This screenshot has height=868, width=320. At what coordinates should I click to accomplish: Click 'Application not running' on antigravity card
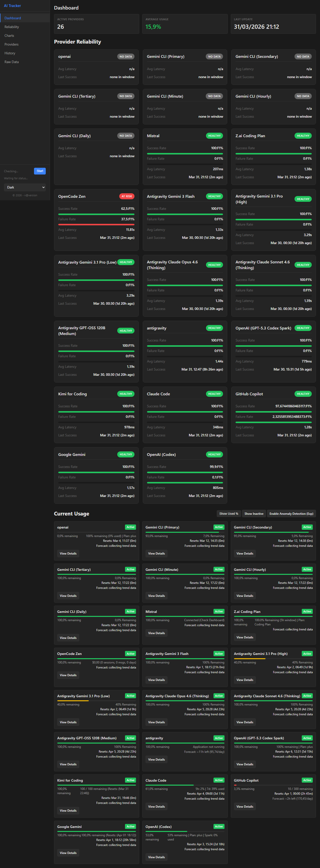tap(208, 747)
